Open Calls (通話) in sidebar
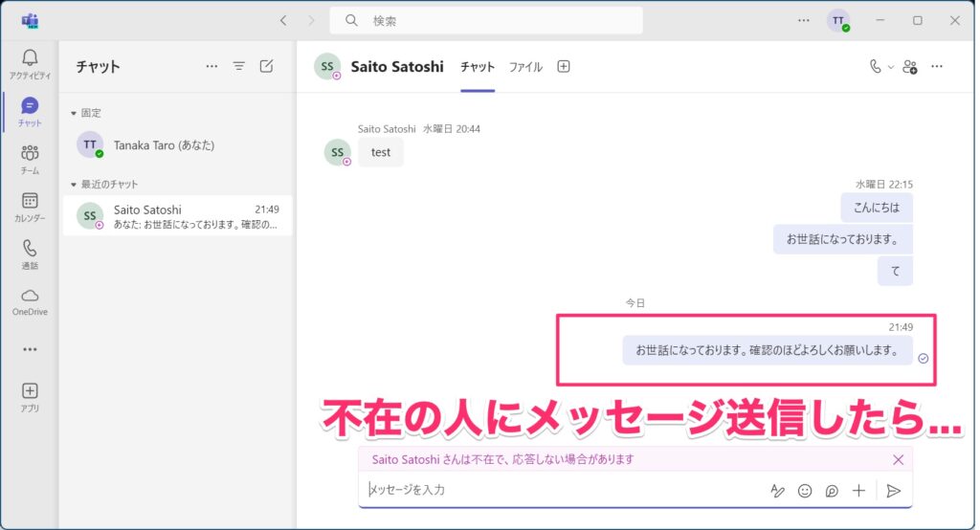The width and height of the screenshot is (980, 530). [x=30, y=254]
